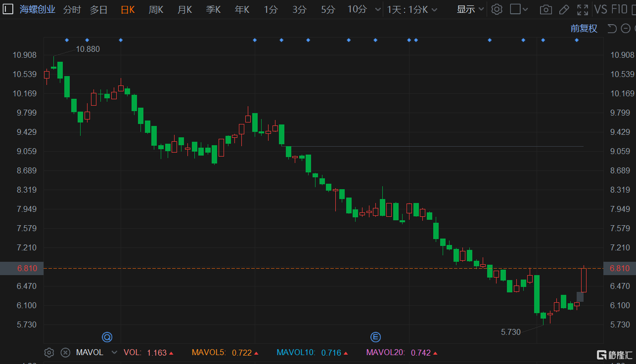
Task: Switch to 分时 intraday tab
Action: pyautogui.click(x=72, y=9)
